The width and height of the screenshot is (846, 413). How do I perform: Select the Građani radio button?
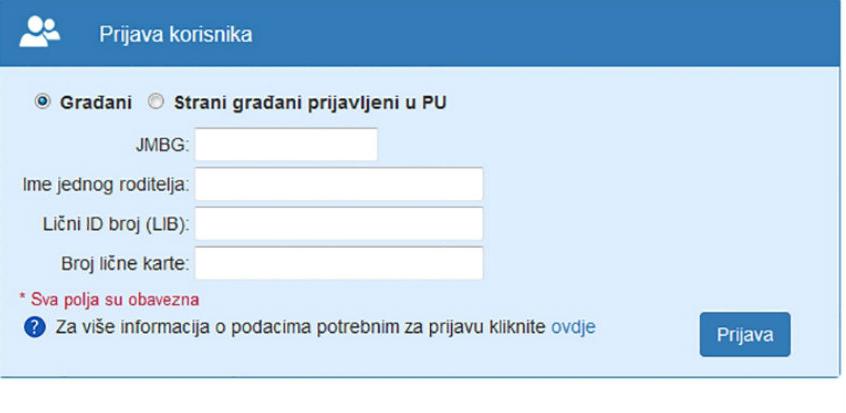42,101
